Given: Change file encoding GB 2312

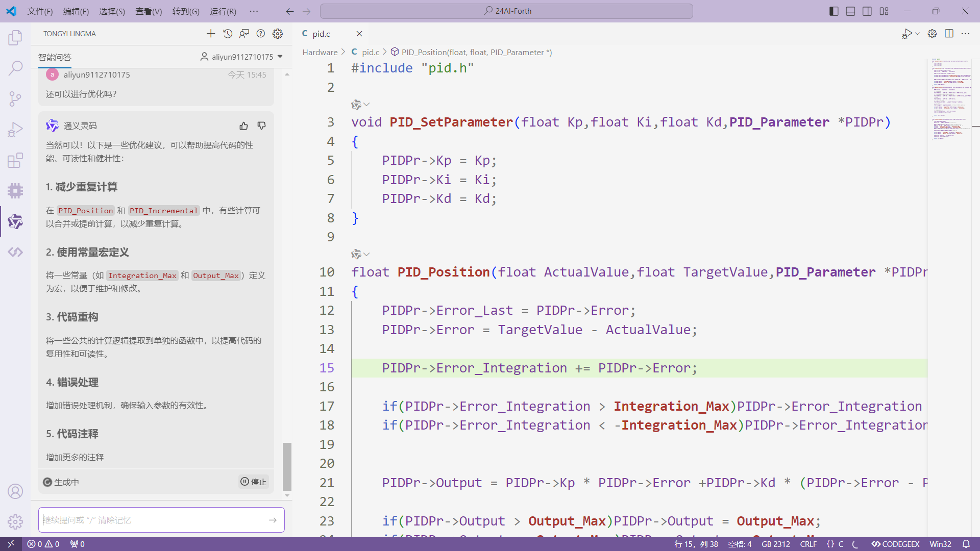Looking at the screenshot, I should click(x=775, y=544).
